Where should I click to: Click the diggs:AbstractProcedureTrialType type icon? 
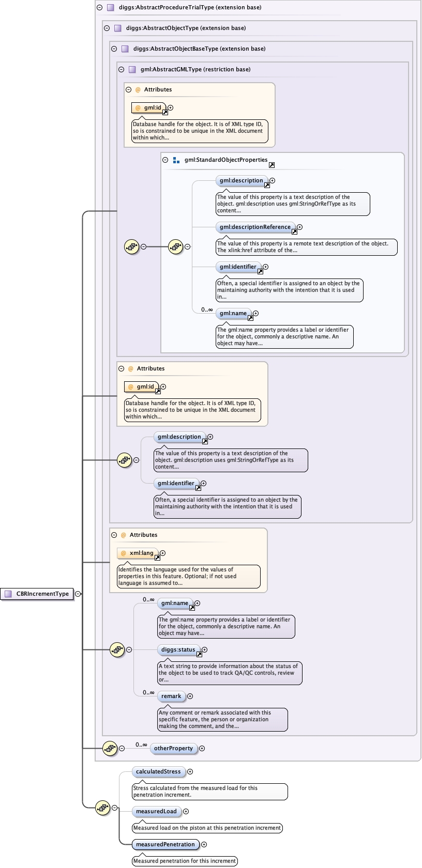110,8
